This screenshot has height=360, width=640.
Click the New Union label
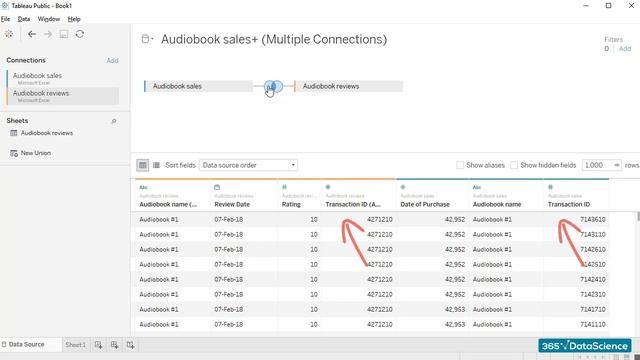pos(36,153)
